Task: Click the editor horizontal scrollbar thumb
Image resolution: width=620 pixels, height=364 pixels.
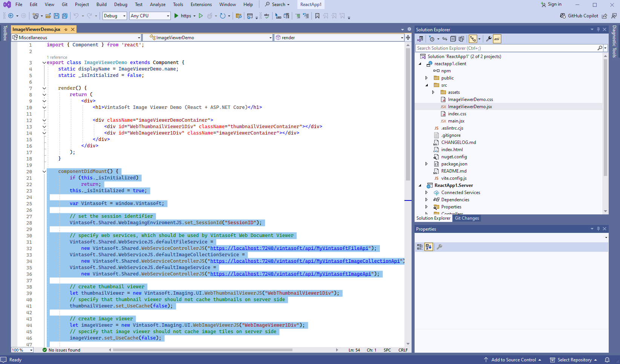Action: (202, 350)
